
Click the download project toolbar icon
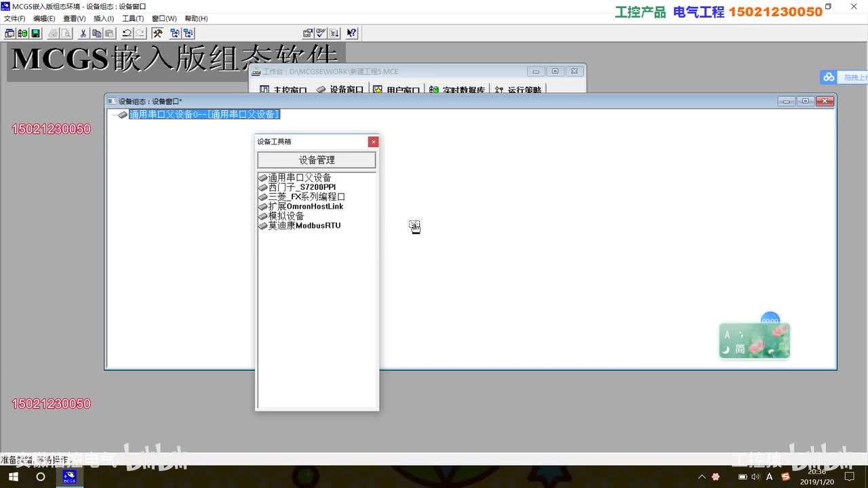coord(334,33)
